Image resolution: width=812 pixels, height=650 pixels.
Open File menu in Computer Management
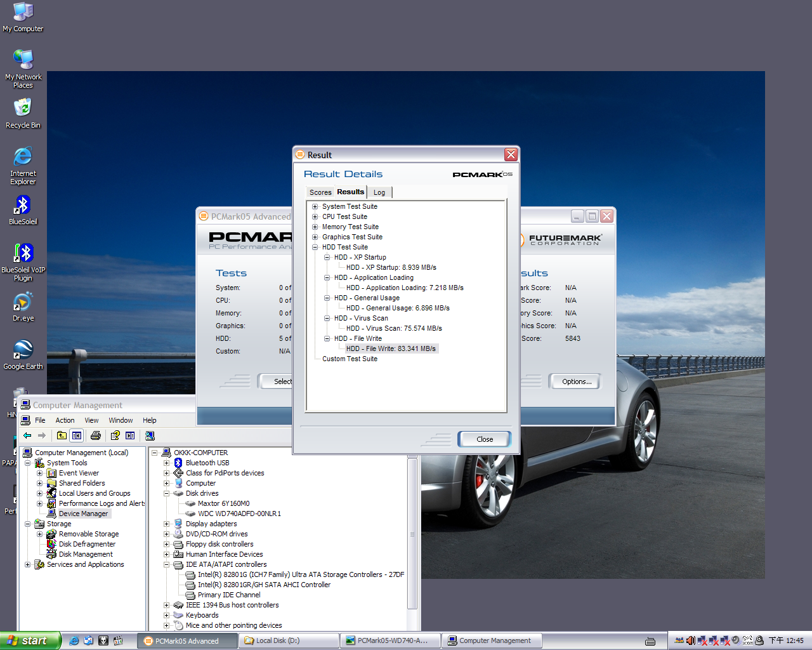(40, 420)
